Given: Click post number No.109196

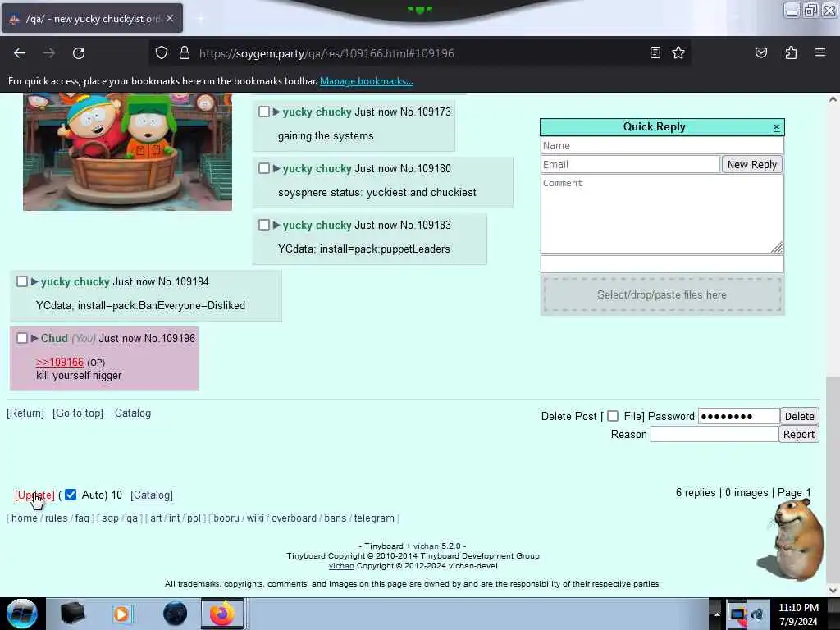Looking at the screenshot, I should (x=170, y=338).
